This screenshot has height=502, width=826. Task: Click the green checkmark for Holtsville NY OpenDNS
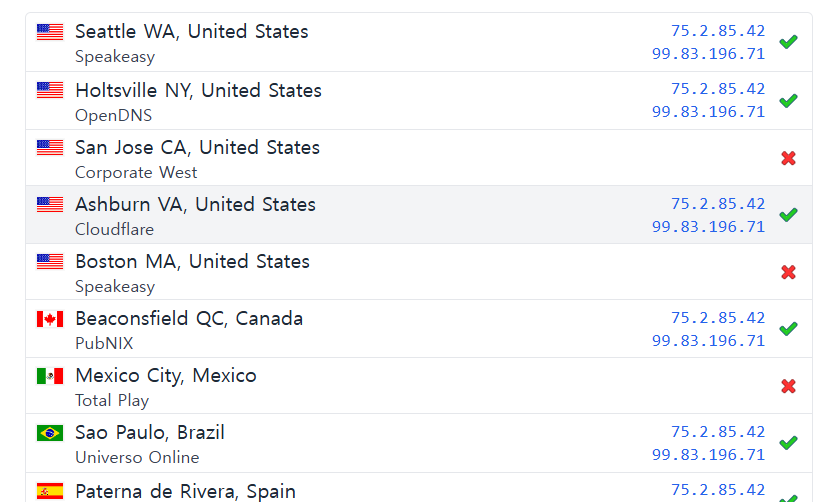point(788,101)
